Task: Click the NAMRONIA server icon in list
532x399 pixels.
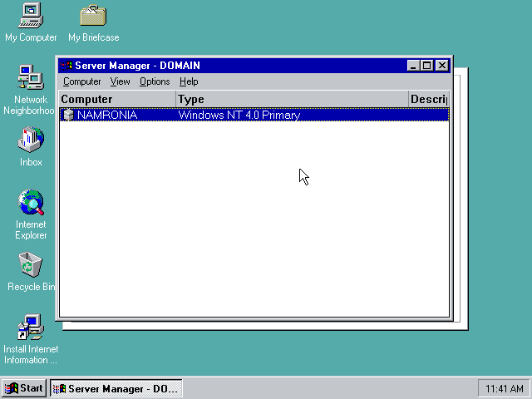Action: click(68, 115)
